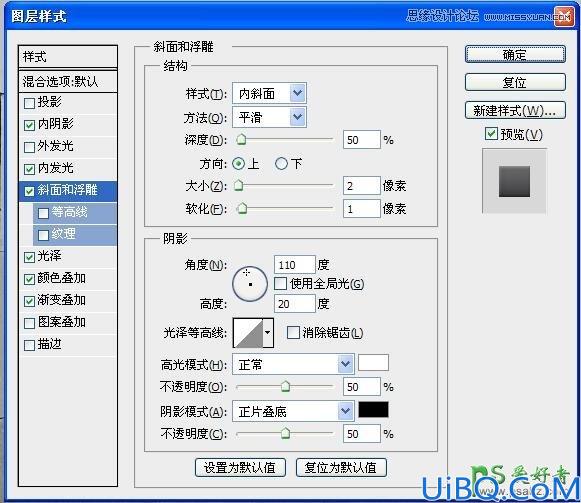The image size is (581, 503).
Task: Uncheck the 光泽 satin checkbox
Action: pyautogui.click(x=29, y=257)
